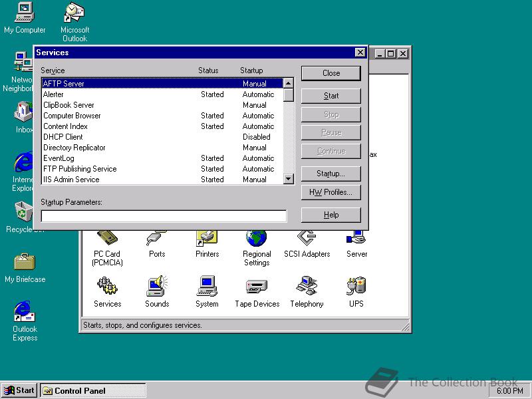Close the Services dialog with the X
Screen dimensions: 532x399
pos(360,53)
